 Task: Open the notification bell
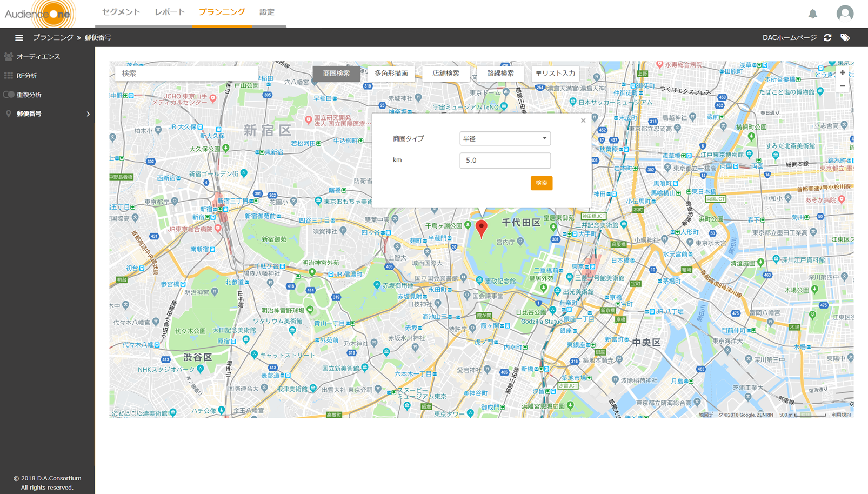pos(813,15)
